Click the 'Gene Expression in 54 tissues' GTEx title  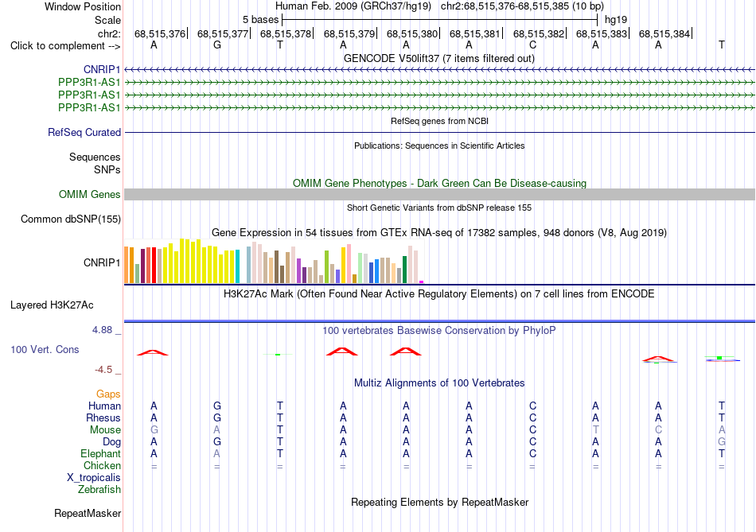439,233
